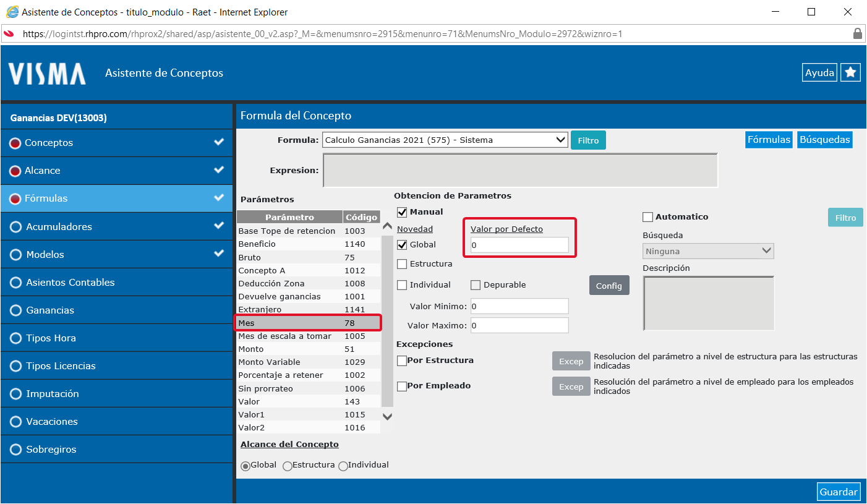Check the Por Estructura exception
The image size is (867, 504).
[x=402, y=361]
